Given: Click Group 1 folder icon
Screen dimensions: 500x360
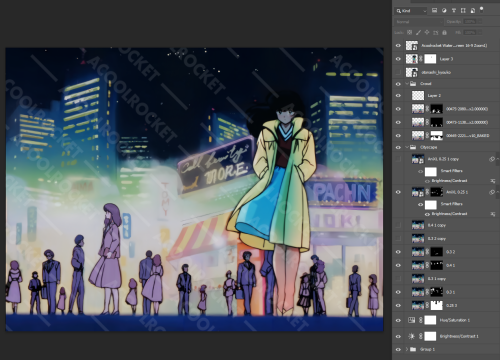Looking at the screenshot, I should pyautogui.click(x=413, y=349).
